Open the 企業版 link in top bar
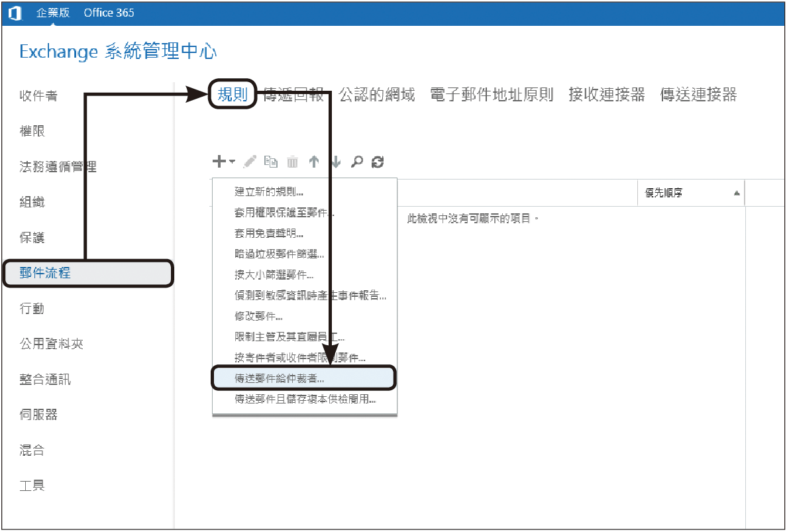 coord(53,13)
